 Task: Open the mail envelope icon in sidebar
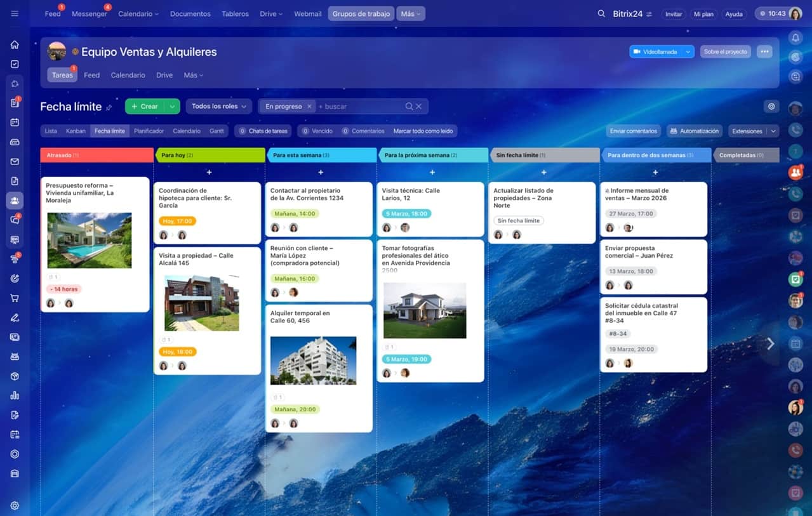[15, 162]
